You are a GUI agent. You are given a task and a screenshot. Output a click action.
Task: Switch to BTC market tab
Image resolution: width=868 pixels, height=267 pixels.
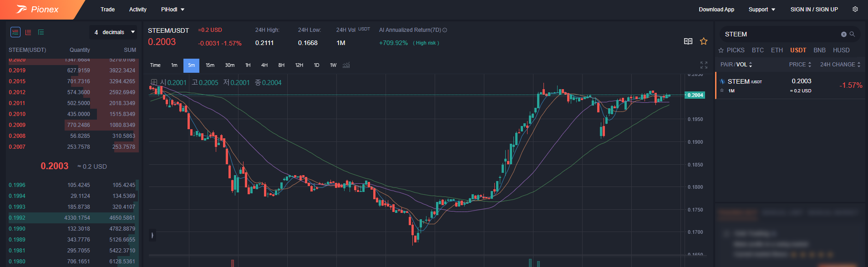[x=758, y=50]
